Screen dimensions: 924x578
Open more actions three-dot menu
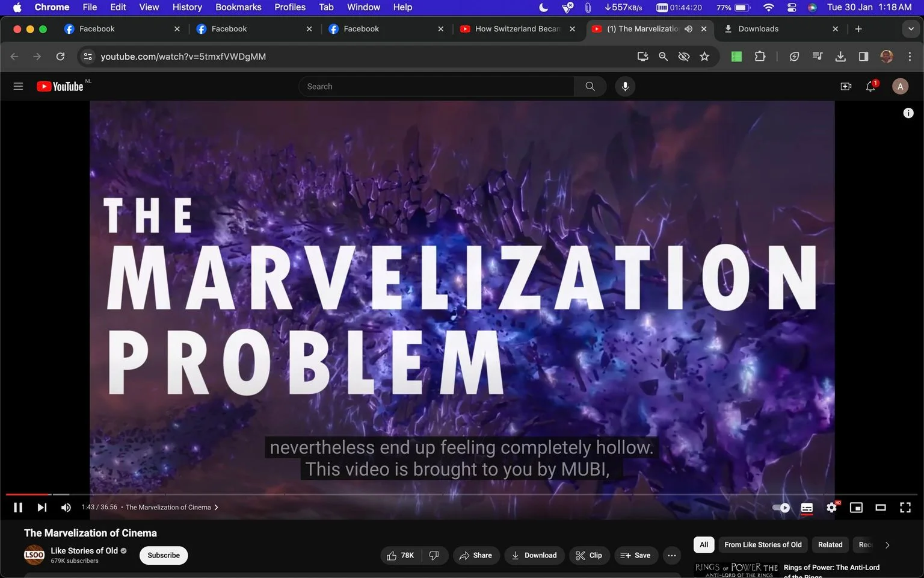[x=672, y=555]
